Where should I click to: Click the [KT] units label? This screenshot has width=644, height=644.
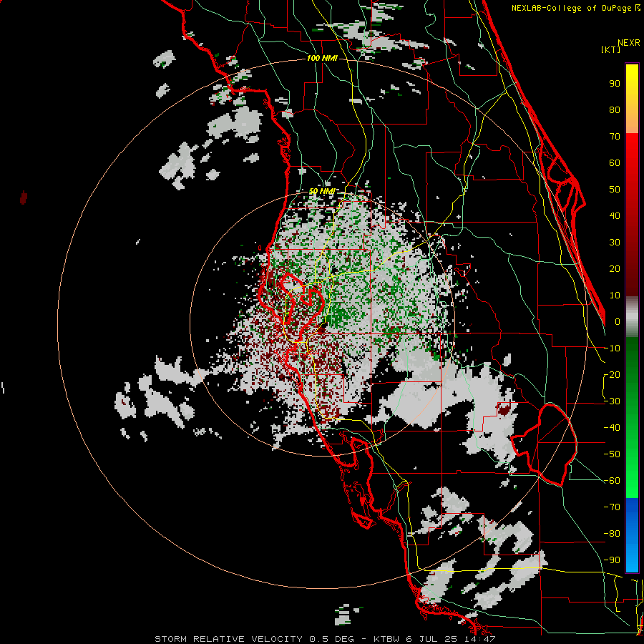(610, 49)
